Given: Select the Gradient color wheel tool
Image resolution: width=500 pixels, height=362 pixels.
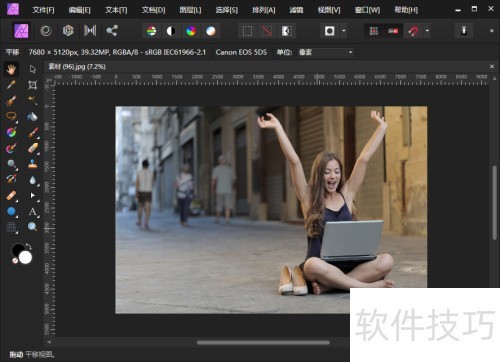Looking at the screenshot, I should pos(11,132).
